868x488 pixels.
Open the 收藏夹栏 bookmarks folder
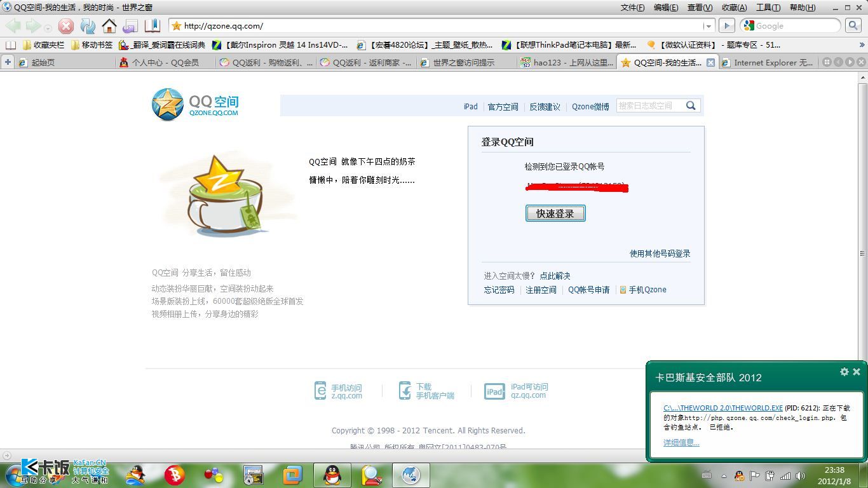coord(43,45)
